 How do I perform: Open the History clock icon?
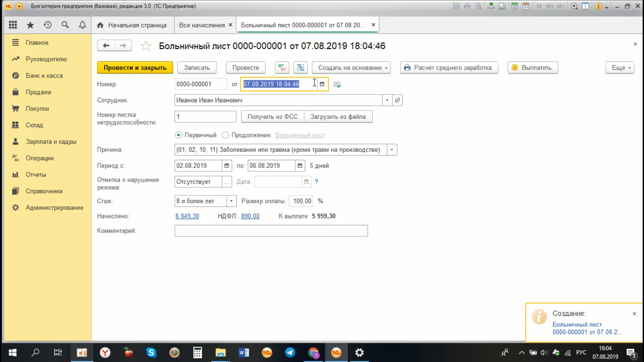coord(48,25)
